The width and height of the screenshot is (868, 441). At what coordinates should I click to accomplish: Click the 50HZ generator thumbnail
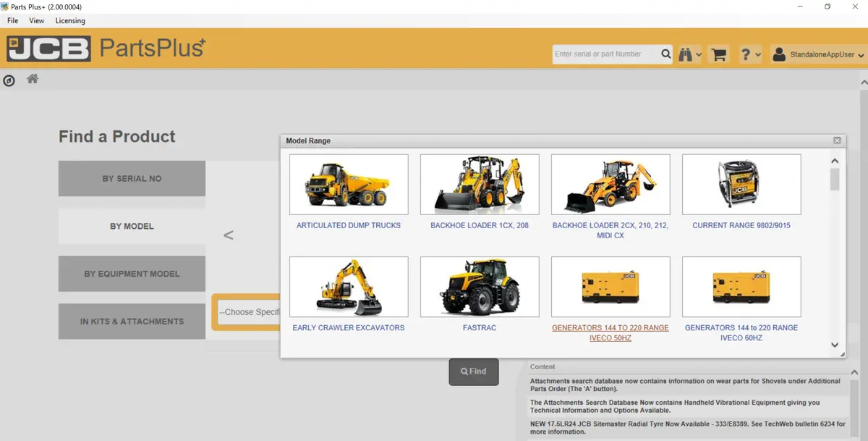click(x=610, y=287)
